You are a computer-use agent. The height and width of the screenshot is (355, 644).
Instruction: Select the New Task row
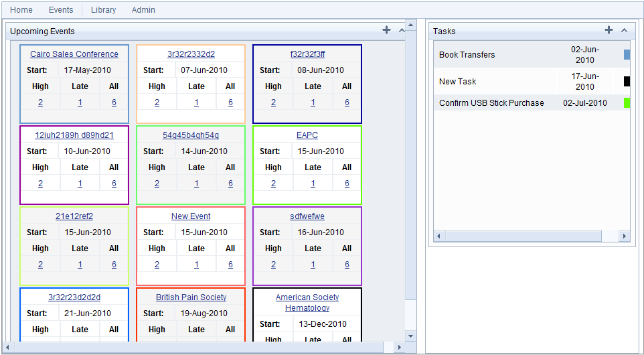pyautogui.click(x=532, y=81)
